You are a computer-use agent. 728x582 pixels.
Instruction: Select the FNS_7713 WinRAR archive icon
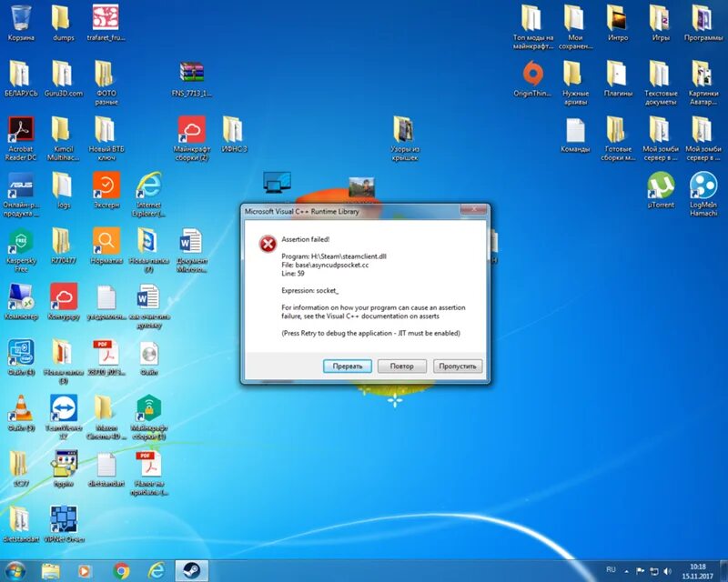pyautogui.click(x=192, y=79)
